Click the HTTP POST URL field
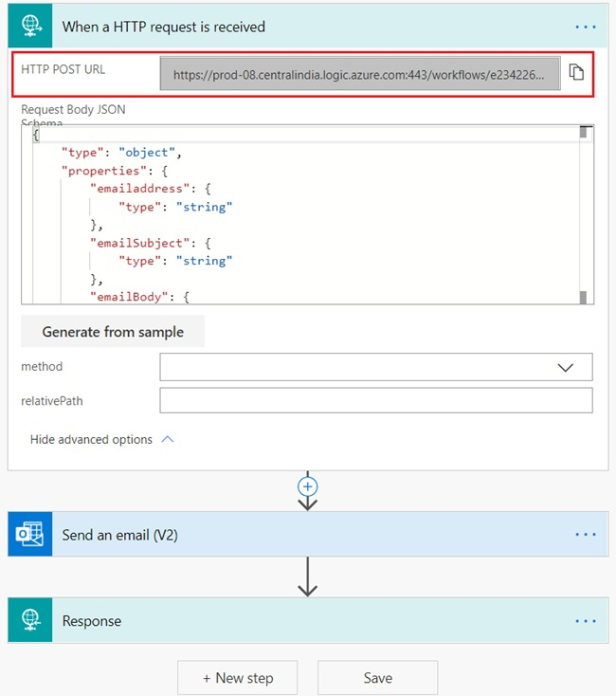 [x=359, y=73]
